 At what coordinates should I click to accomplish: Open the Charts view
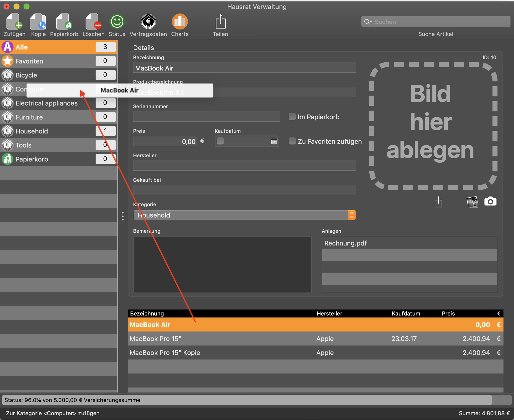pos(180,22)
